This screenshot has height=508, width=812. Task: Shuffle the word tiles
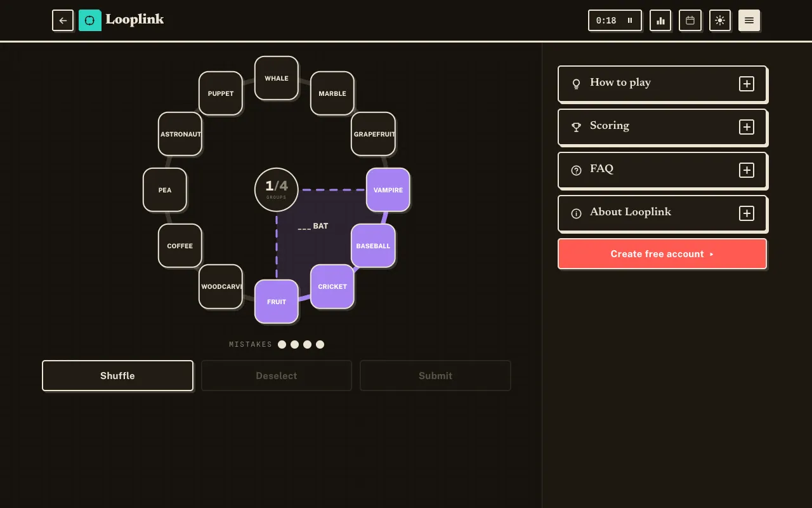coord(117,376)
